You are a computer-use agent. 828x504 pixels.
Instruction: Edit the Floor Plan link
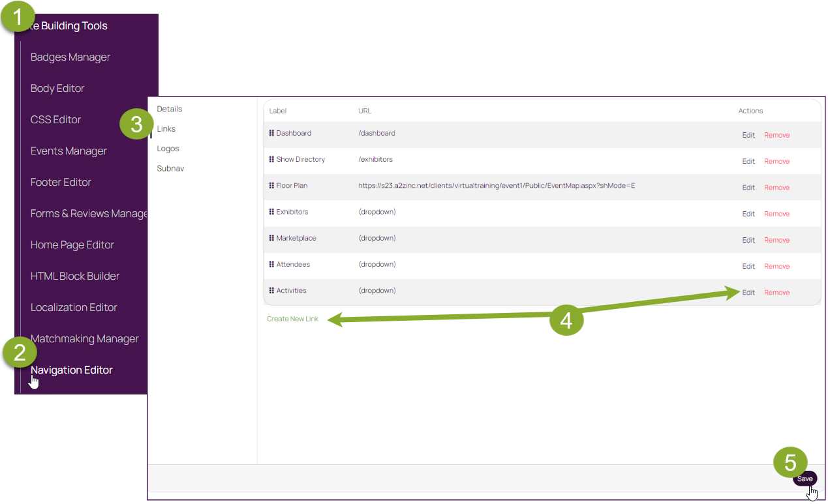pyautogui.click(x=748, y=187)
